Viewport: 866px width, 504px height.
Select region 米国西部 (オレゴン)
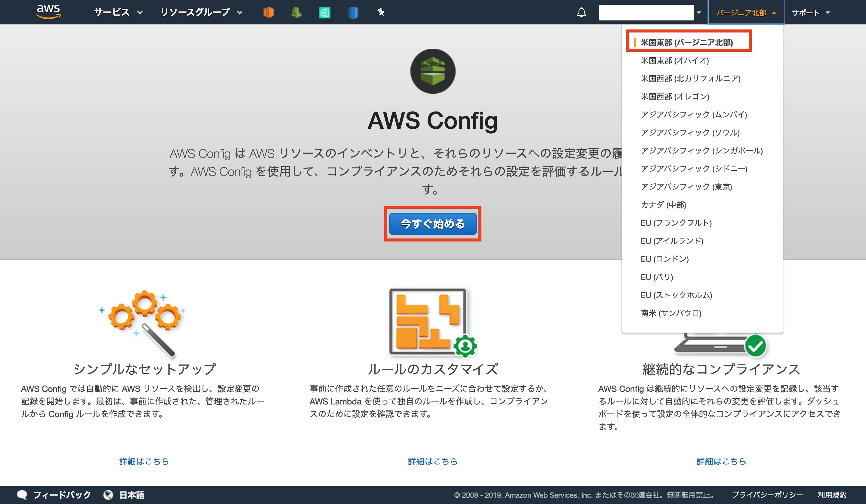675,97
